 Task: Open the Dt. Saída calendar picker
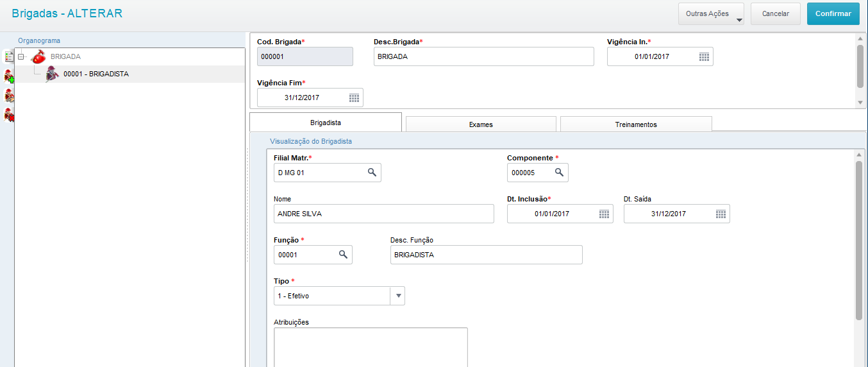[x=721, y=214]
